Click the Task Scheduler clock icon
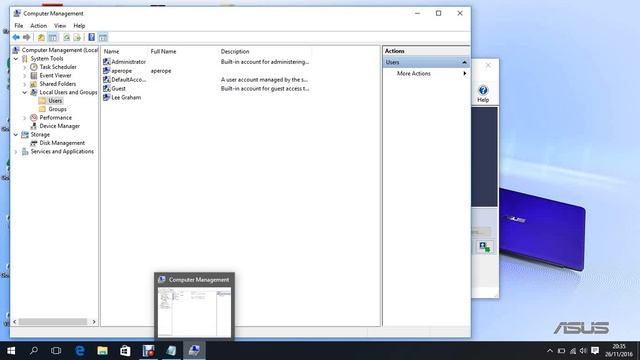The width and height of the screenshot is (640, 360). (x=34, y=67)
